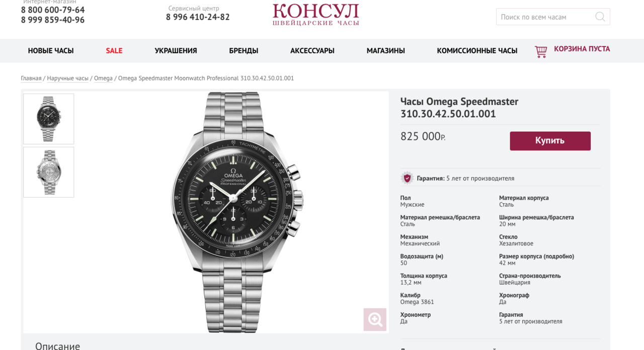Open the Бренды menu

[244, 51]
